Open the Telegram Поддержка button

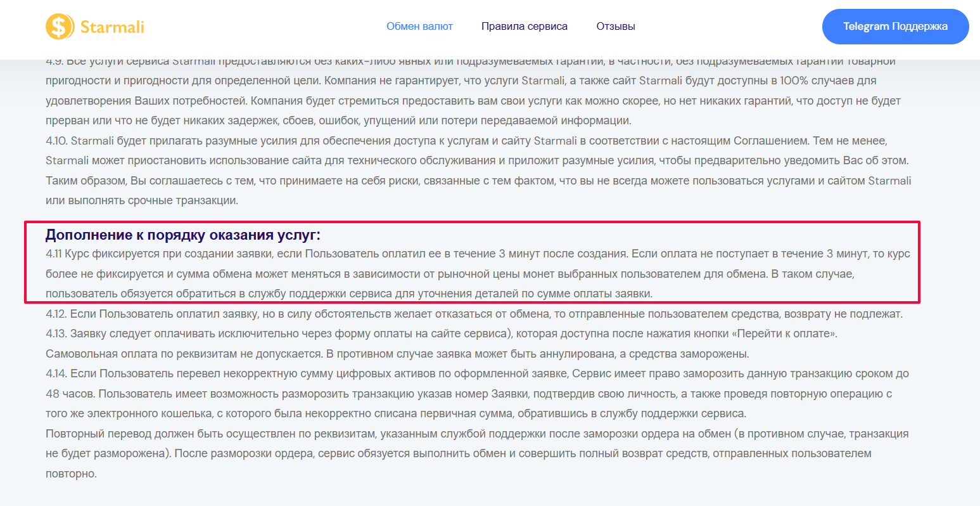pos(895,27)
